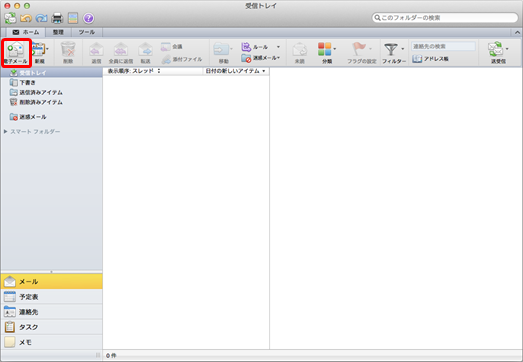Switch to the タスク tasks view
This screenshot has width=523, height=362.
point(52,327)
